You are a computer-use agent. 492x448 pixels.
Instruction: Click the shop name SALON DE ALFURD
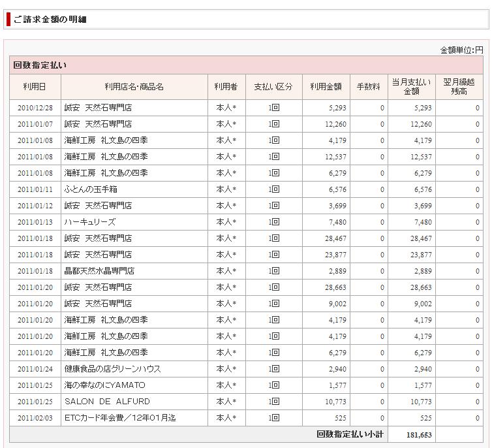(x=107, y=402)
